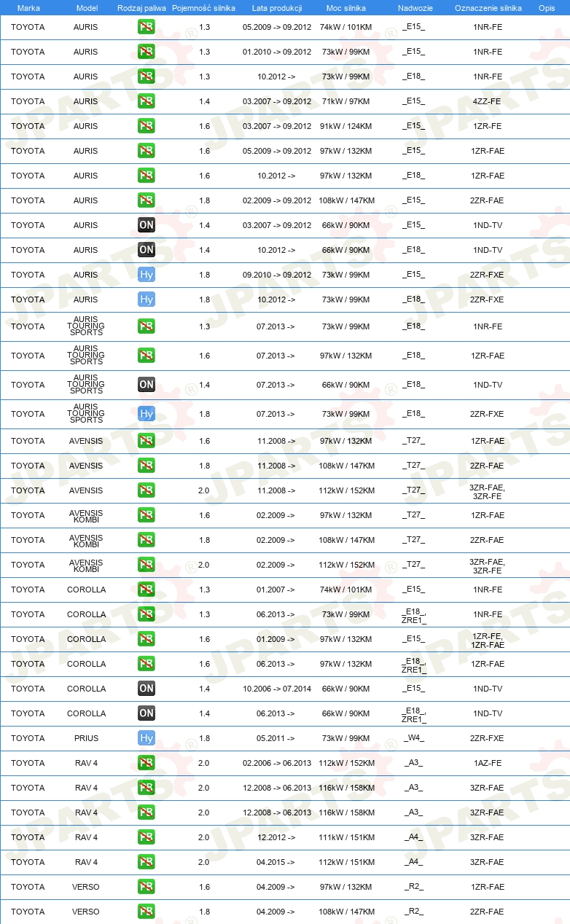Select production years 02.2009 -> 09.2012

pos(277,200)
